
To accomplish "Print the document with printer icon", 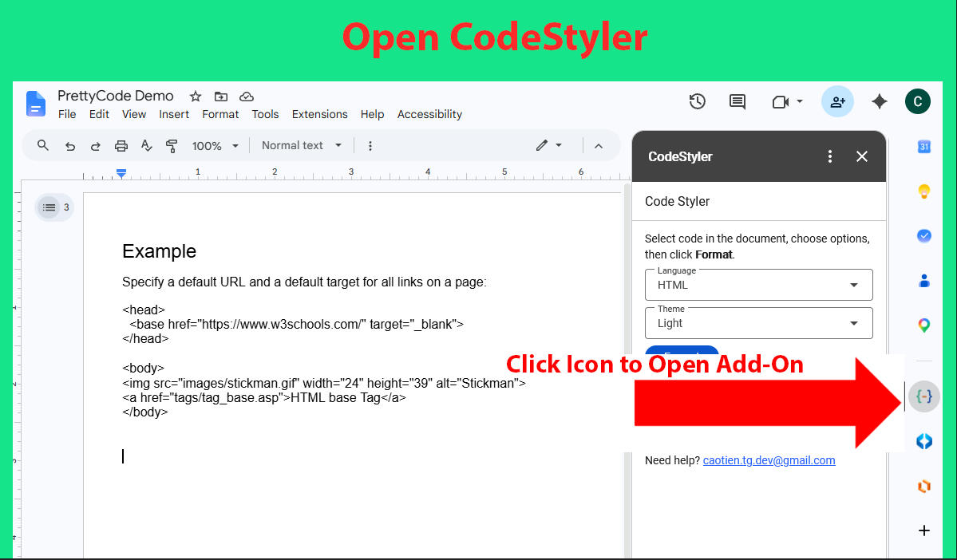I will pos(121,146).
